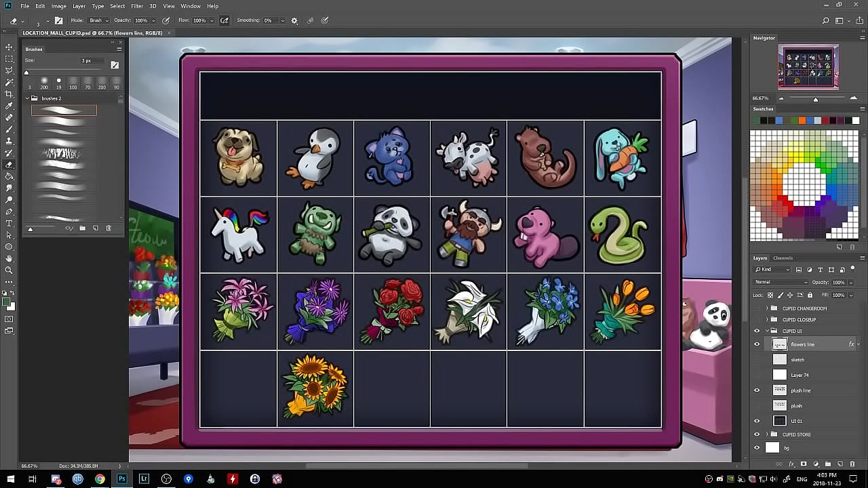The height and width of the screenshot is (488, 868).
Task: Toggle visibility of the bg layer
Action: coord(757,447)
